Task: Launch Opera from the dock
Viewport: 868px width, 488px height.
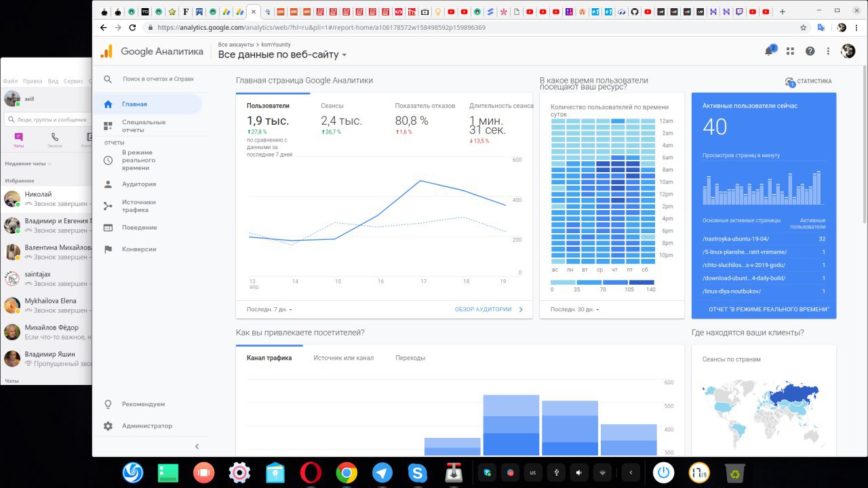Action: (x=311, y=472)
